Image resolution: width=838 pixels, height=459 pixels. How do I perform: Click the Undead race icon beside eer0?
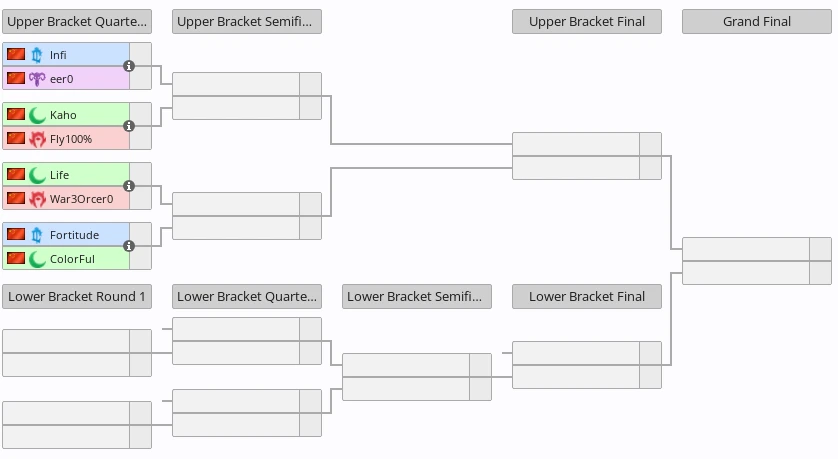point(37,78)
